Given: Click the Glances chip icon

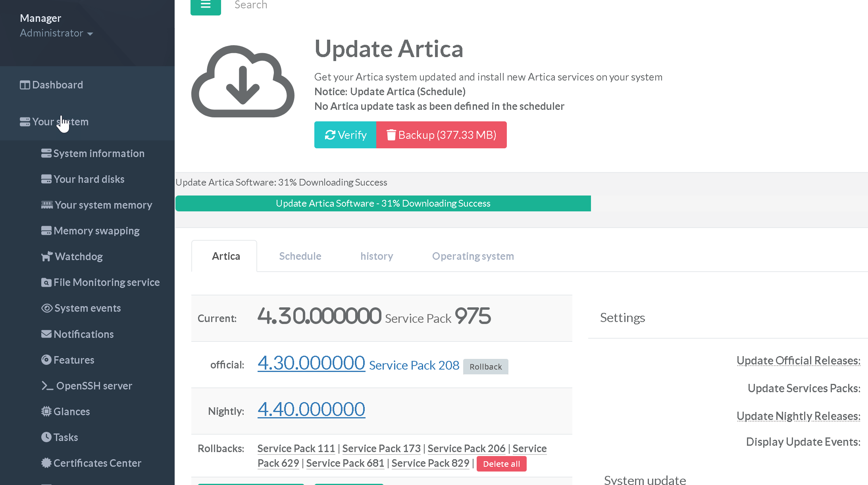Looking at the screenshot, I should click(x=46, y=411).
